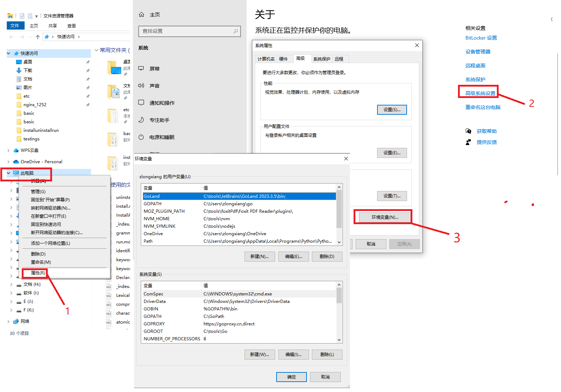Select the ComSpec system variable row
561x392 pixels.
[x=239, y=294]
